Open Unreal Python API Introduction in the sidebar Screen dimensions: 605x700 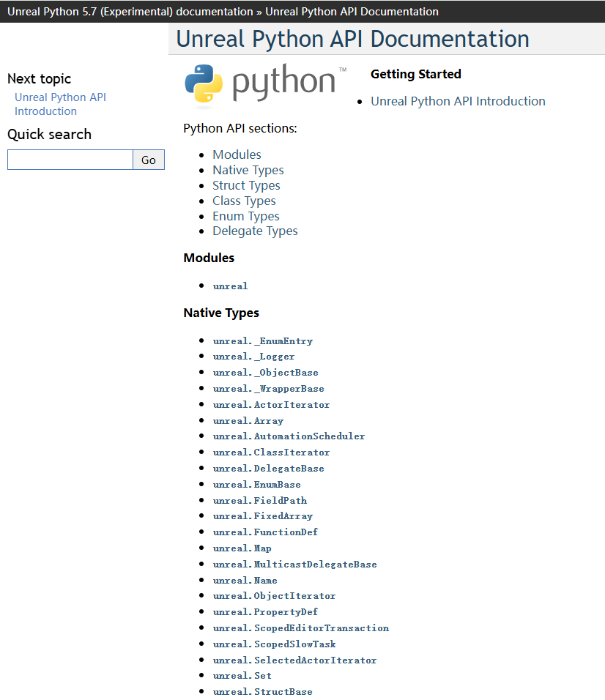[60, 104]
